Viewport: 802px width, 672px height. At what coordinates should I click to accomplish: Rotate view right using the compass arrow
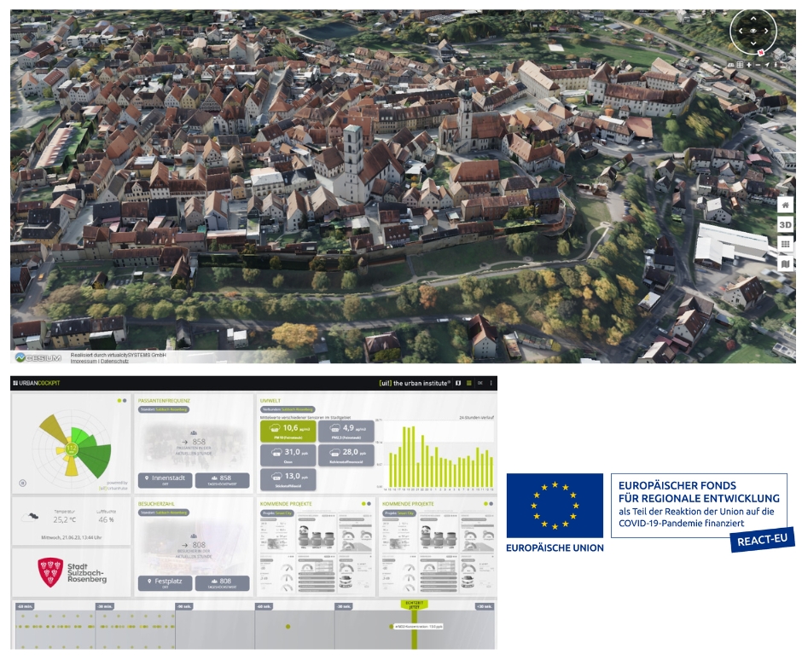click(766, 31)
